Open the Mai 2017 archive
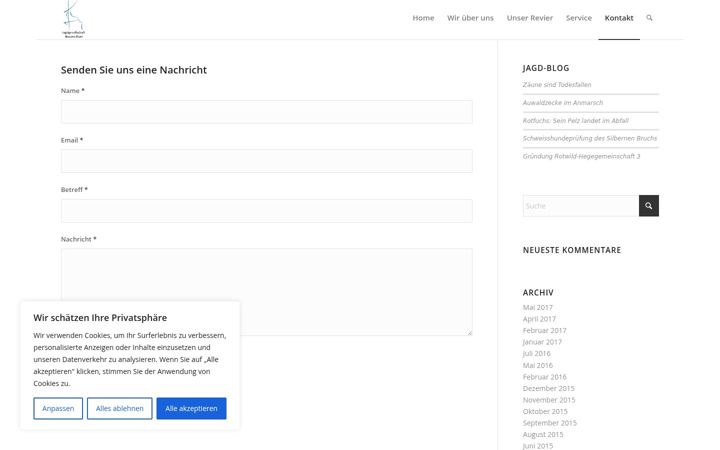This screenshot has height=450, width=720. click(x=537, y=307)
